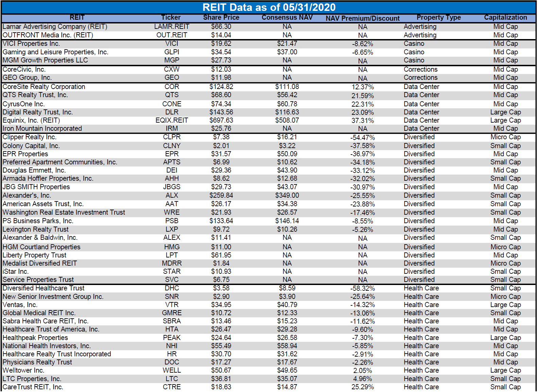Click 'Corrections' in GEO Group row
The height and width of the screenshot is (392, 538).
[x=420, y=77]
